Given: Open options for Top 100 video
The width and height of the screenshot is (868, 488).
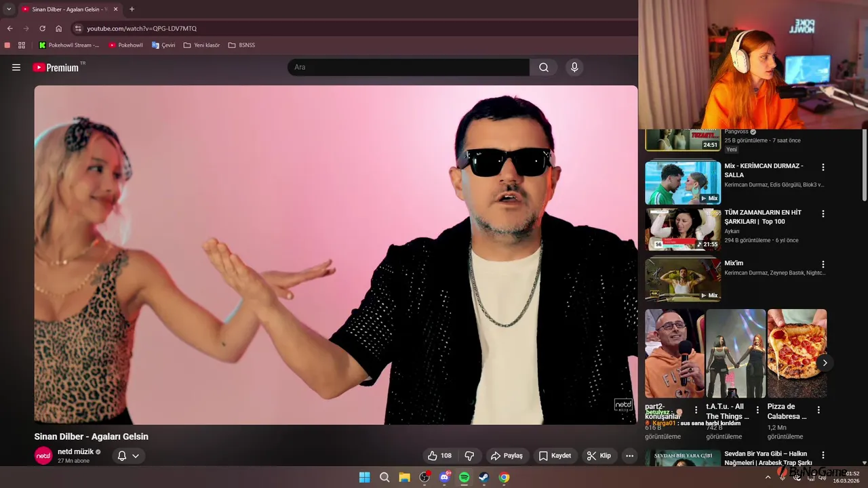Looking at the screenshot, I should point(823,213).
